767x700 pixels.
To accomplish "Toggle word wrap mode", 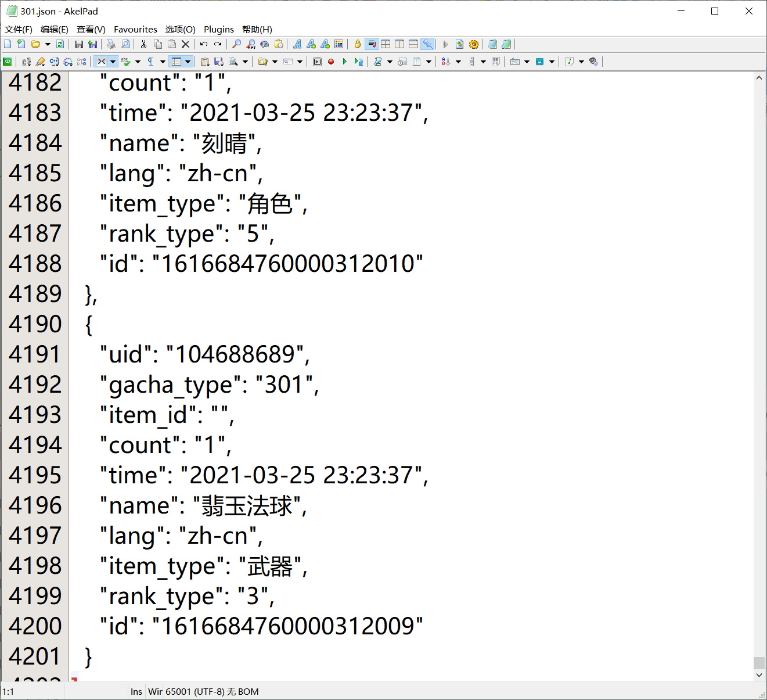I will click(372, 44).
